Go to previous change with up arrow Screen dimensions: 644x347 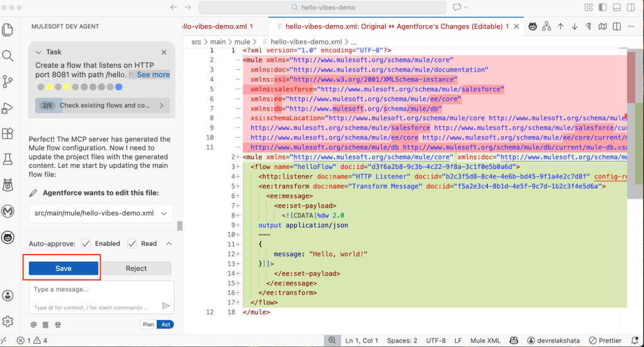560,26
